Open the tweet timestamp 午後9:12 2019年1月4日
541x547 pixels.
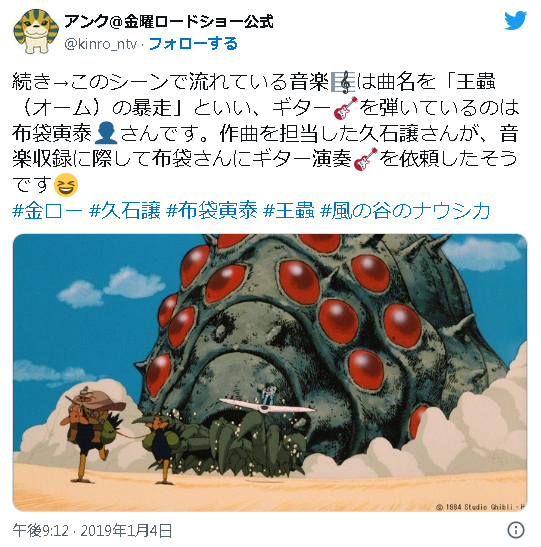[92, 531]
